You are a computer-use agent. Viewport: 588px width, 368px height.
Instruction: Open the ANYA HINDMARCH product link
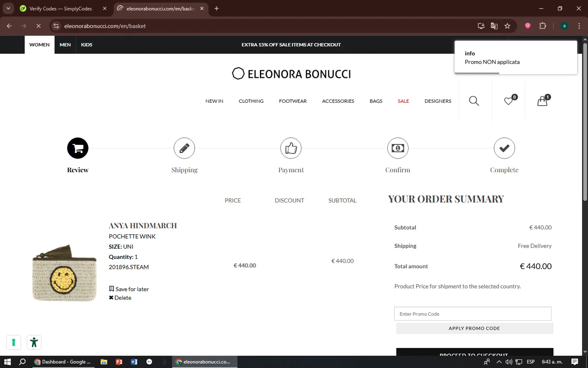[x=143, y=226]
